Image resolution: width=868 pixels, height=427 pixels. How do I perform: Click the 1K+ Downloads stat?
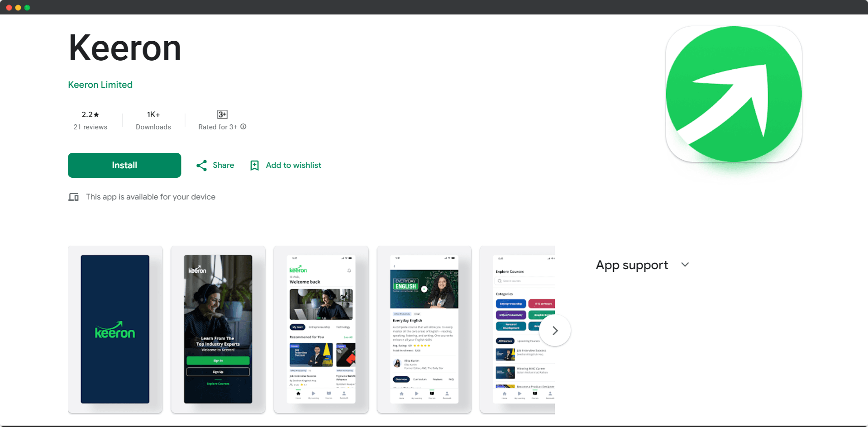click(x=153, y=120)
